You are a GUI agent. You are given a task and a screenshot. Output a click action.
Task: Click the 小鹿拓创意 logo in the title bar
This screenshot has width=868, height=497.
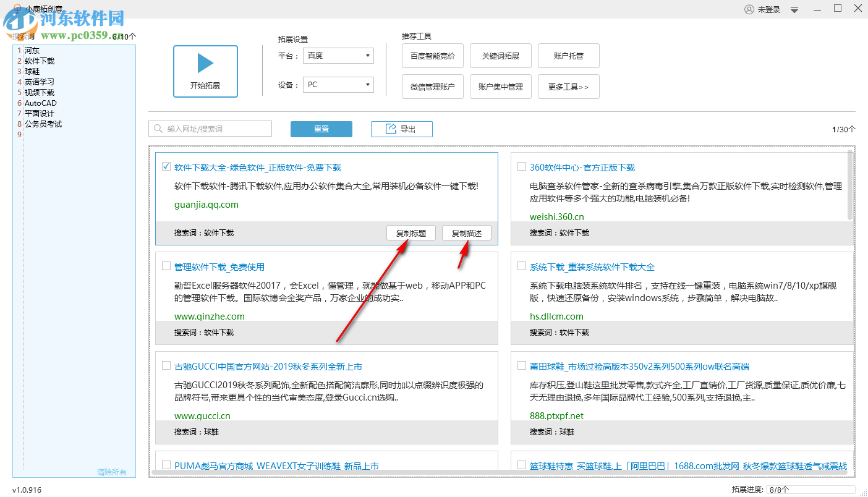click(17, 9)
